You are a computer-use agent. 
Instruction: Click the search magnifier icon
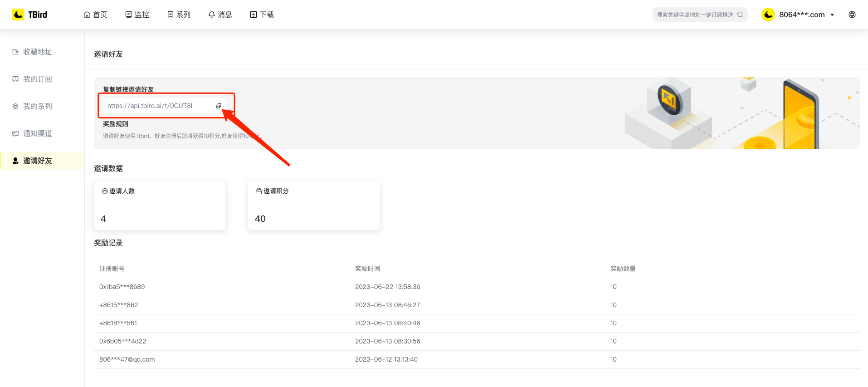[740, 15]
